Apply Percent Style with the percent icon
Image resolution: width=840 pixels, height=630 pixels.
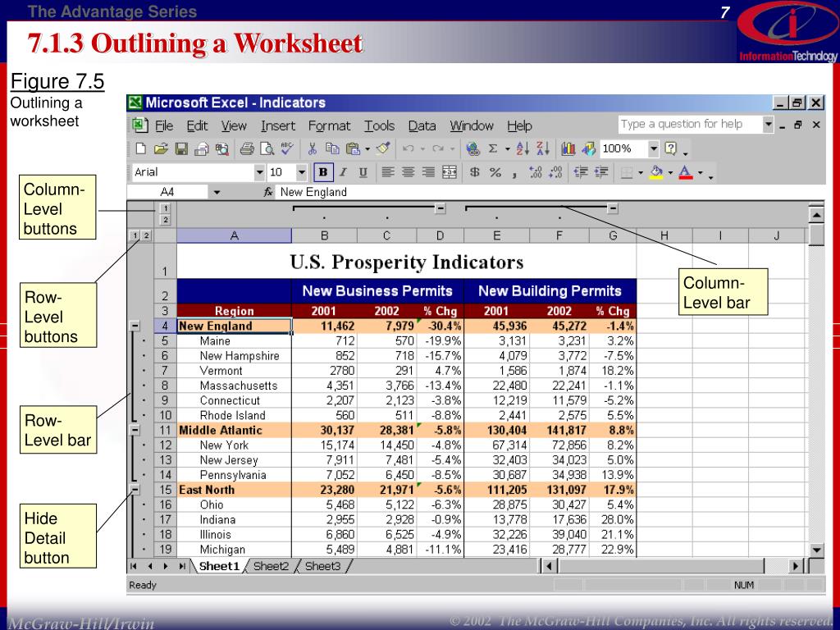(x=495, y=172)
